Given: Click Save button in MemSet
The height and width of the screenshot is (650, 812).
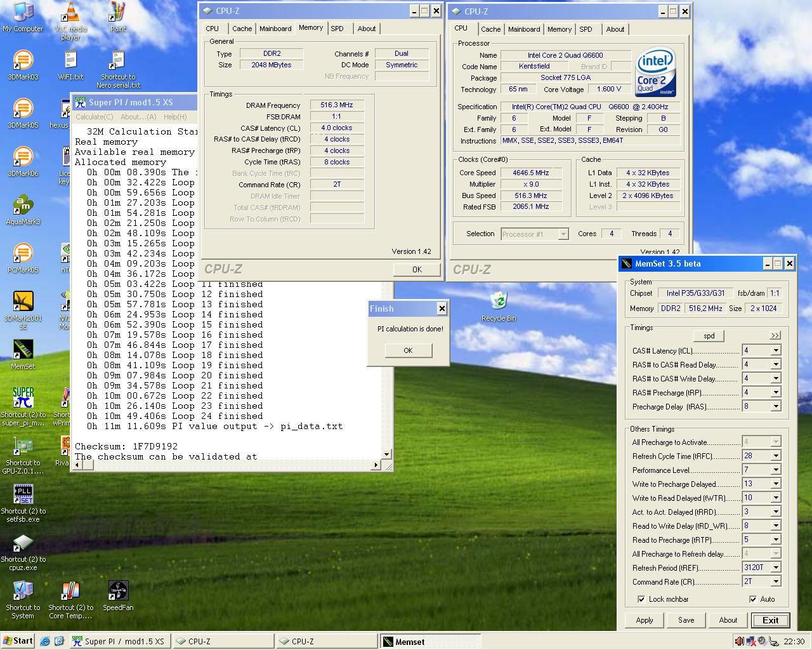Looking at the screenshot, I should tap(686, 620).
